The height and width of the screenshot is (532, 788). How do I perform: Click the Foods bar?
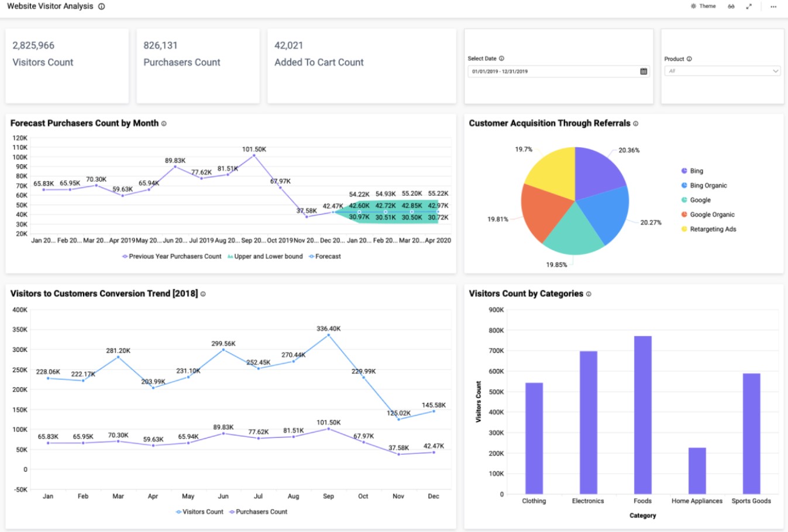643,415
